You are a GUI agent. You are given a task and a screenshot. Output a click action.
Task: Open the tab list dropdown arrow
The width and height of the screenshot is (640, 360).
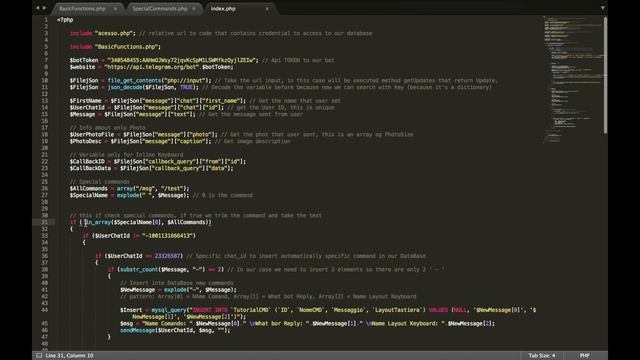pyautogui.click(x=602, y=8)
